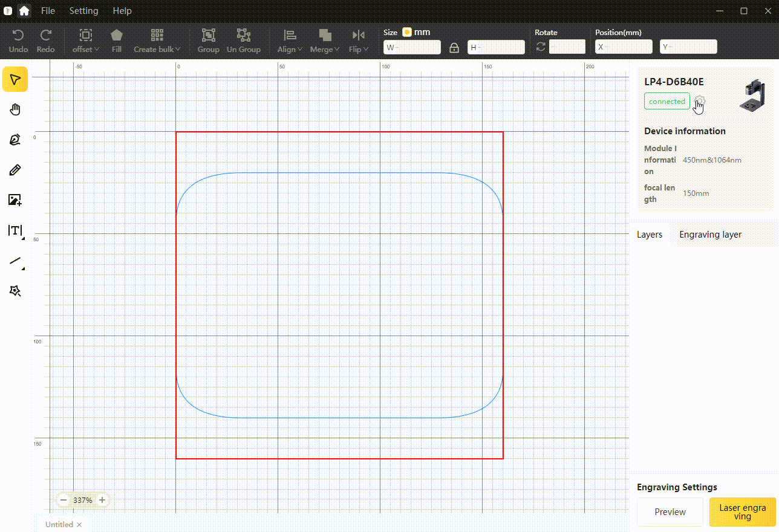Switch to the Engraving layer tab
779x532 pixels.
click(x=710, y=235)
